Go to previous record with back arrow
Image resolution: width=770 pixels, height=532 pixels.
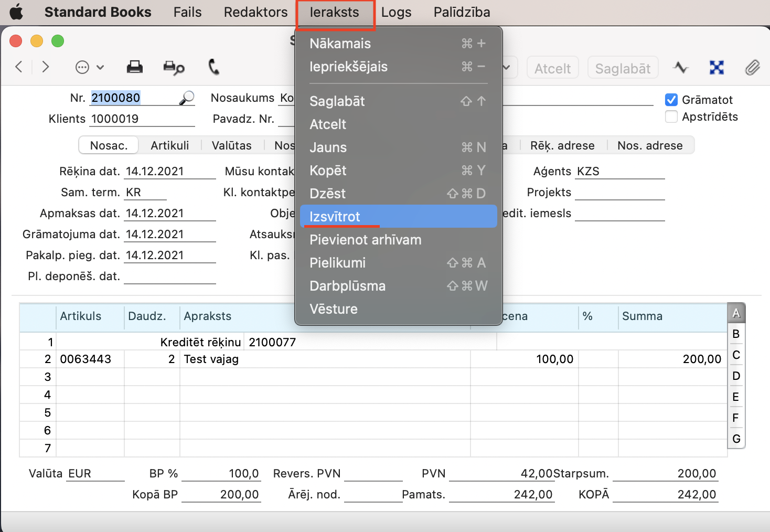(x=19, y=67)
